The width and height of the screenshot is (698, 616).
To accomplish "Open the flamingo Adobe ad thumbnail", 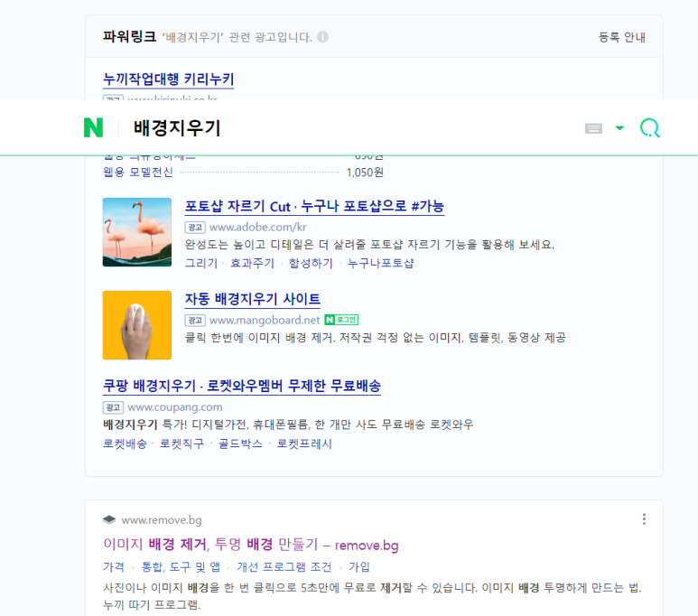I will point(137,232).
